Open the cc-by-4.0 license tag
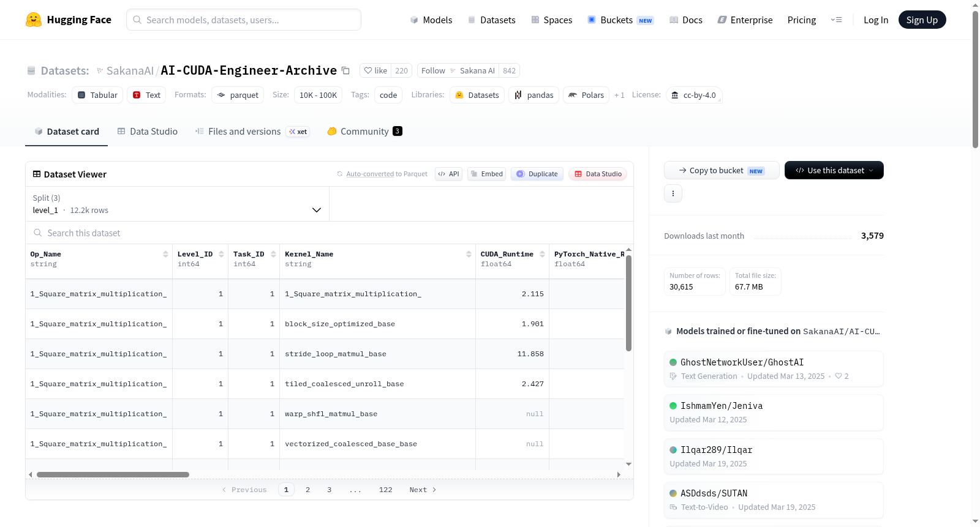Screen dimensions: 980x527 [x=694, y=95]
